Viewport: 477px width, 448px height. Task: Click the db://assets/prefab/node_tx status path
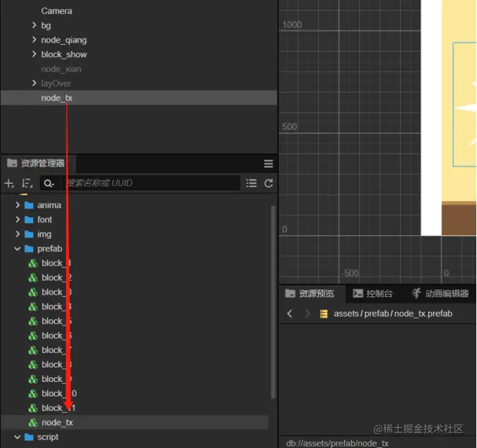pyautogui.click(x=337, y=443)
